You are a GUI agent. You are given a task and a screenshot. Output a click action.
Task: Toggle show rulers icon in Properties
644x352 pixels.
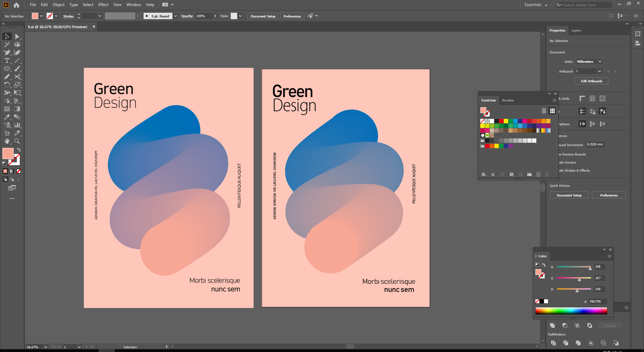coord(582,98)
